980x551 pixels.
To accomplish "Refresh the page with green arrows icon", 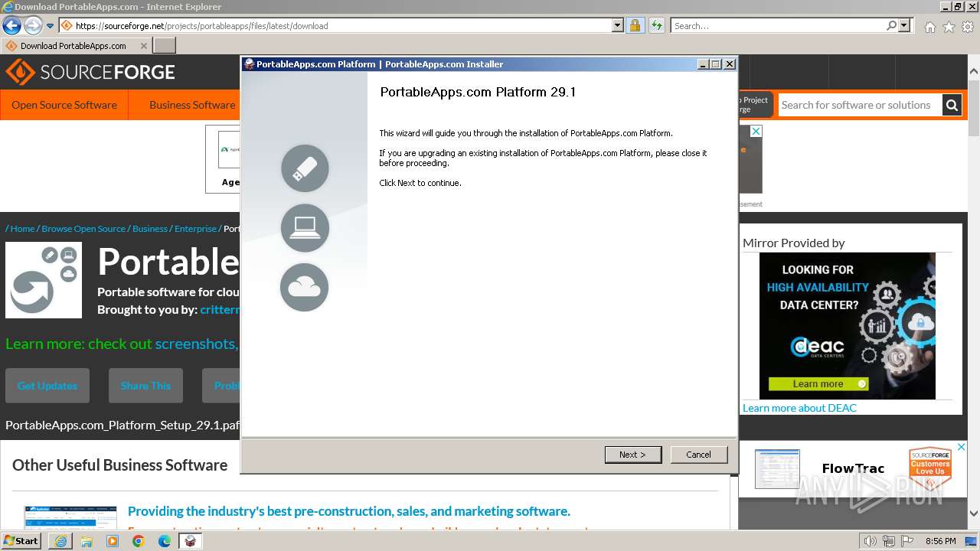I will (x=656, y=25).
